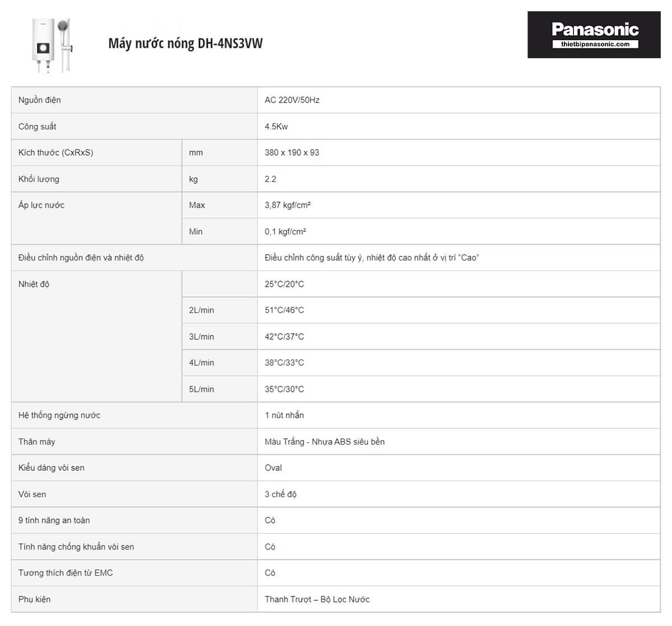The image size is (672, 626).
Task: Select the Tương thích điện từ EMC label
Action: tap(66, 573)
